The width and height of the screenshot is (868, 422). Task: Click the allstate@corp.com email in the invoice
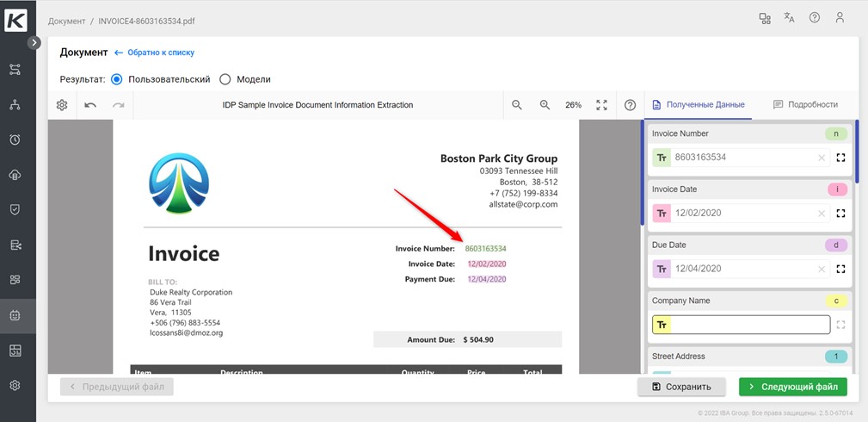click(x=523, y=205)
